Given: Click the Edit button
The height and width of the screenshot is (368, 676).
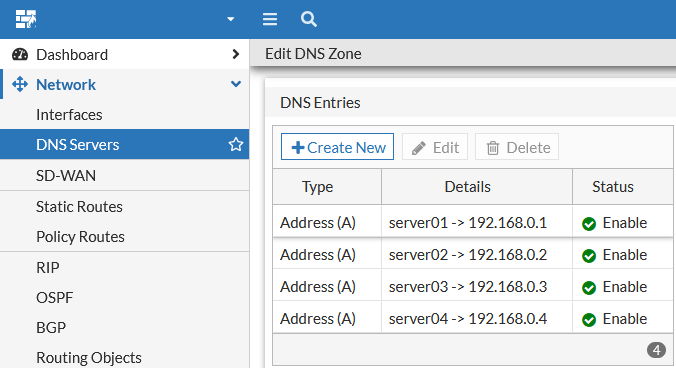Looking at the screenshot, I should [435, 147].
